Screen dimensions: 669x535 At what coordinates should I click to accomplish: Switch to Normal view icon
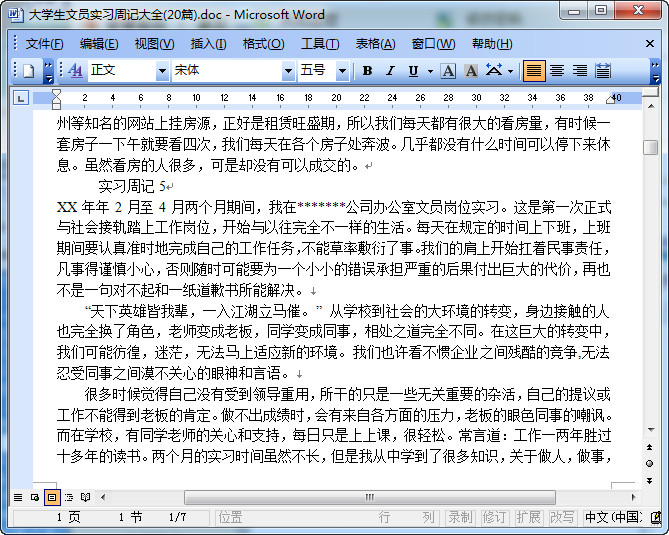(18, 497)
